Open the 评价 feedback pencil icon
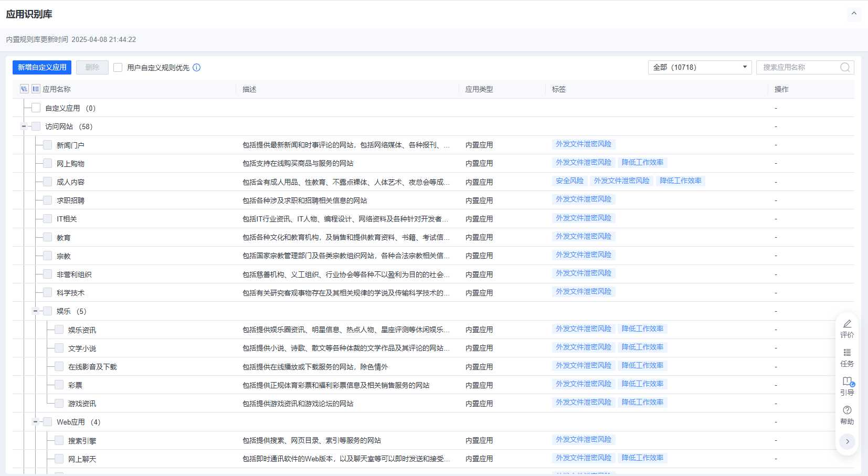Screen dimensions: 868x476 (847, 324)
